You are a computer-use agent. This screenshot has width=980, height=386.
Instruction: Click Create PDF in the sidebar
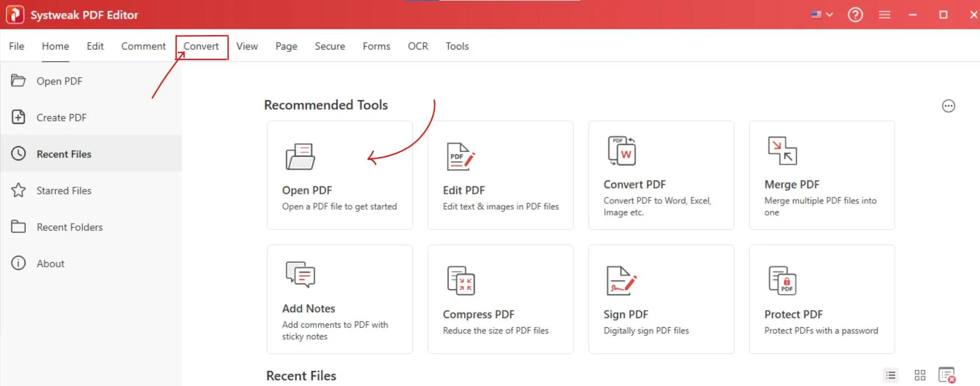(61, 117)
